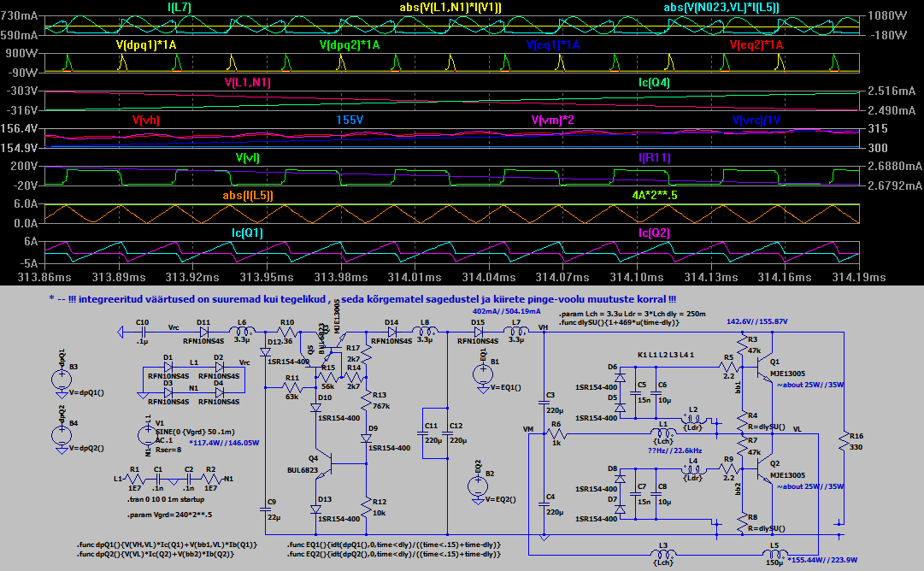Click the C3 220µ capacitor symbol
924x571 pixels.
click(x=542, y=399)
